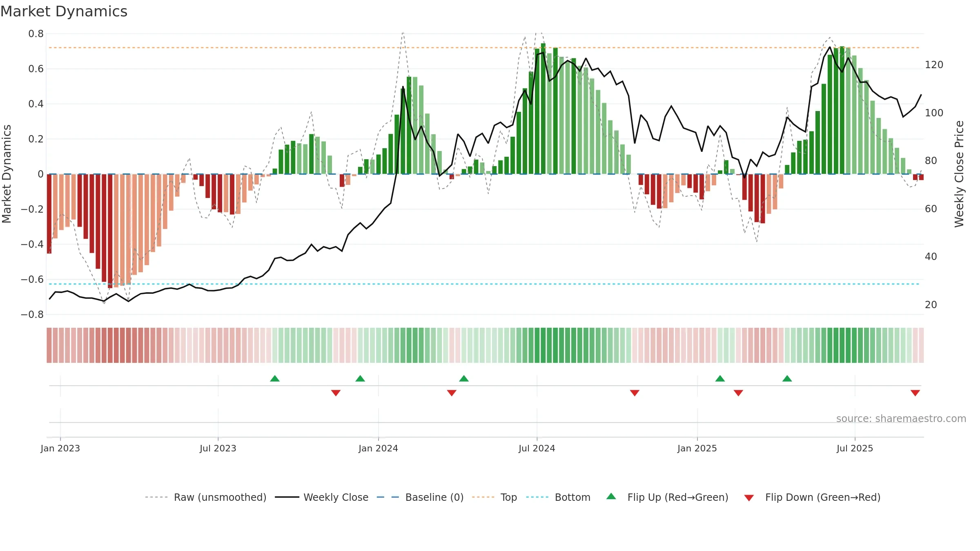Toggle the Bottom legend entry

click(x=558, y=497)
